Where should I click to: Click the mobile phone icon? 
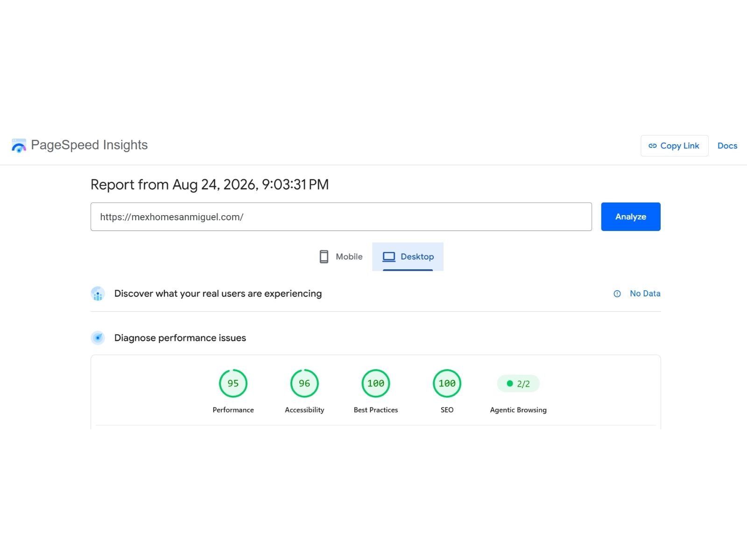[324, 257]
